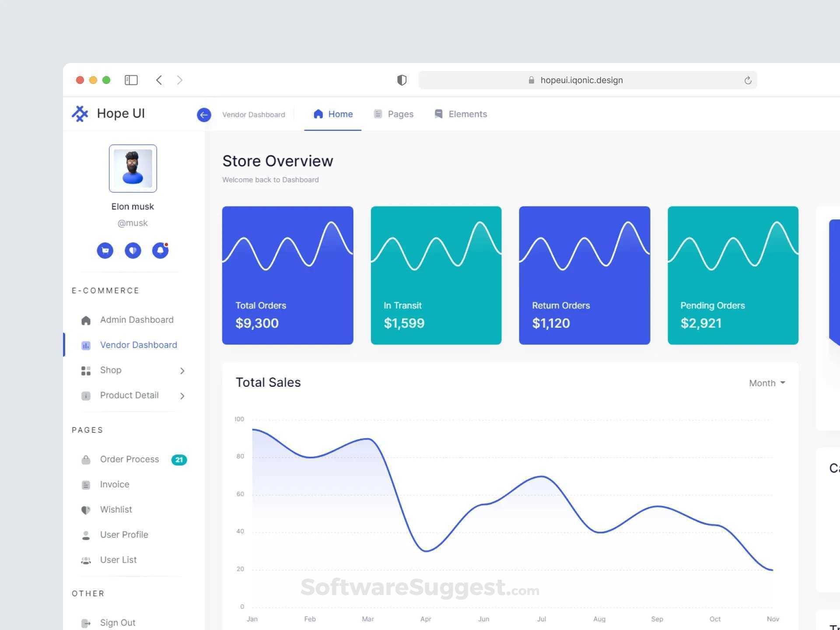This screenshot has height=630, width=840.
Task: Open the Month dropdown on Total Sales
Action: (766, 383)
